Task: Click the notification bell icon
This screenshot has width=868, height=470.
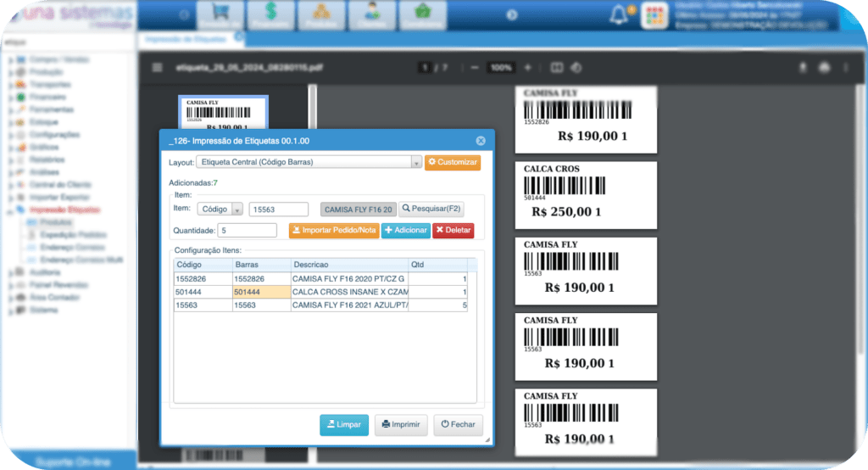Action: 619,15
